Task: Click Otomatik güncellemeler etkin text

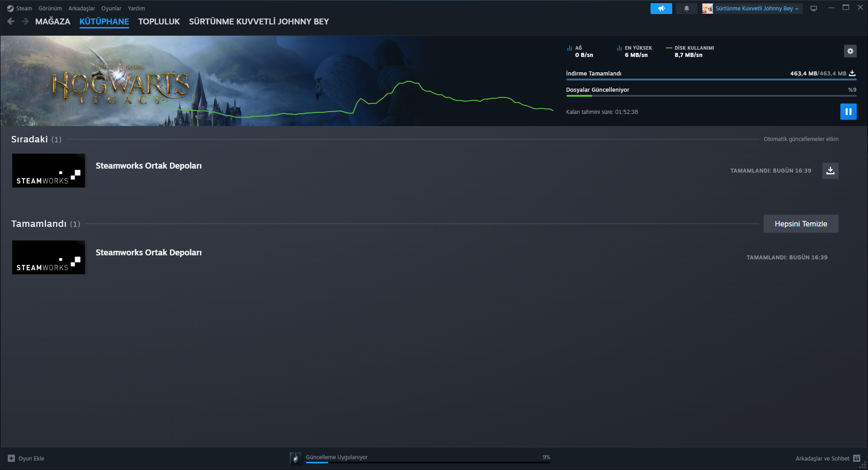Action: tap(801, 139)
